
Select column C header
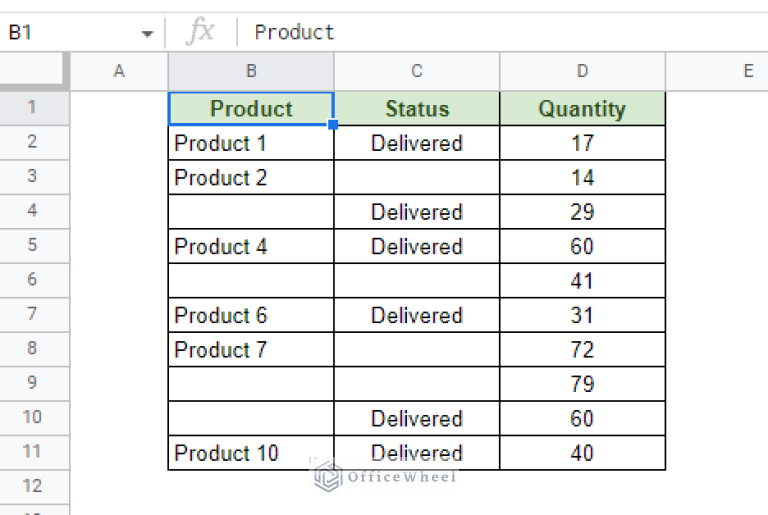417,71
